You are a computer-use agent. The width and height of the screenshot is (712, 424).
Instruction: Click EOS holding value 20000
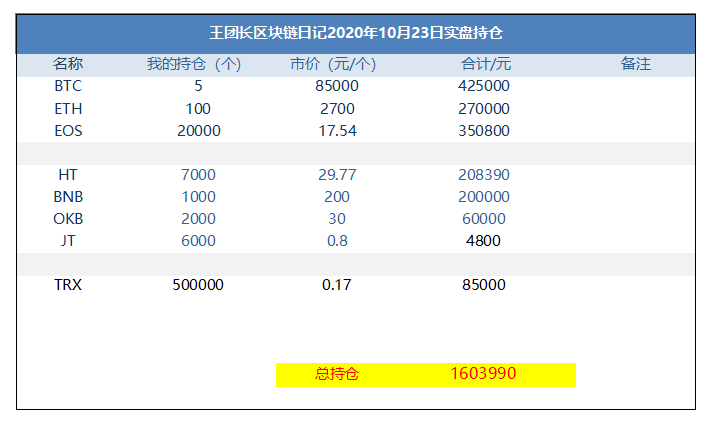click(198, 131)
